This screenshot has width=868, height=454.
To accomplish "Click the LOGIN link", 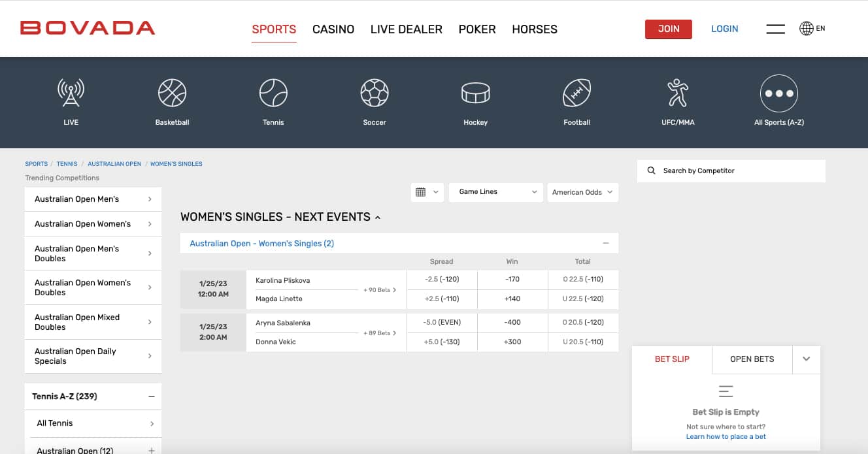I will 725,29.
